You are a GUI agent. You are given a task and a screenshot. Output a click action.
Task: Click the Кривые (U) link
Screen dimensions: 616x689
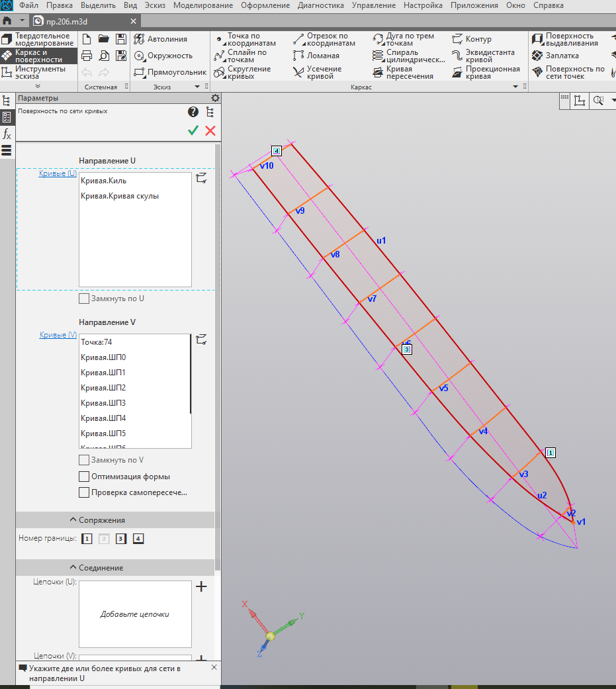point(58,173)
